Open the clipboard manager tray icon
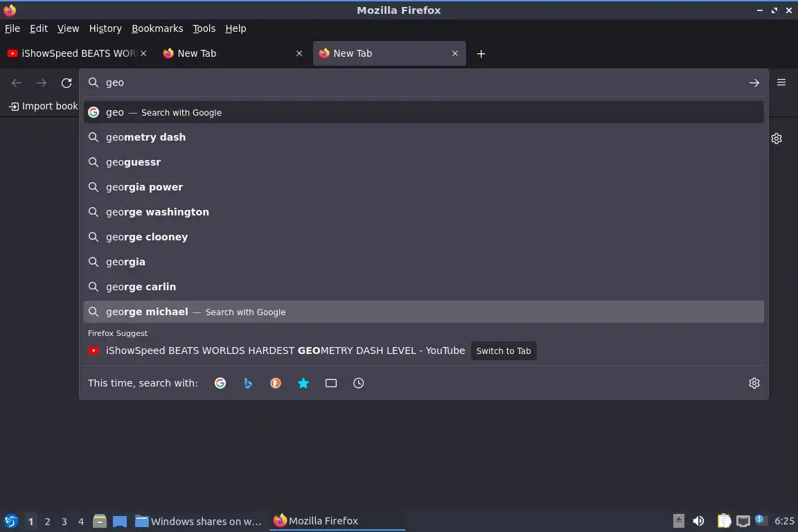The image size is (798, 532). [x=724, y=521]
